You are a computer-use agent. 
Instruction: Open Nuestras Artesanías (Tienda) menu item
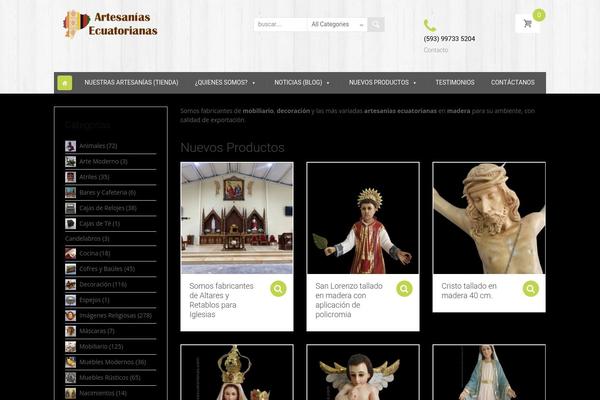pyautogui.click(x=131, y=83)
